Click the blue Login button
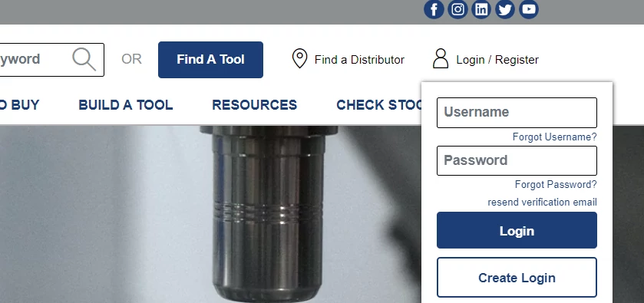 (x=517, y=230)
